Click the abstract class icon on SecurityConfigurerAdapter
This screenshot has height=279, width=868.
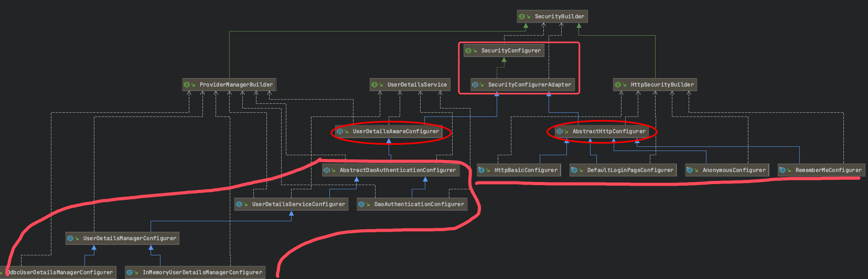coord(475,85)
